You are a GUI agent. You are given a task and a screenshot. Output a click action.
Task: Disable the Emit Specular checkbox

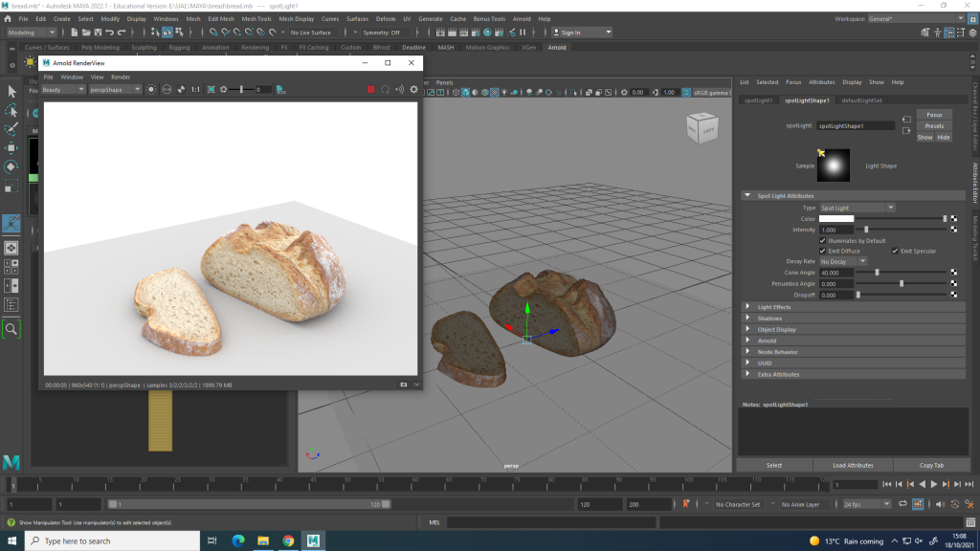tap(895, 251)
